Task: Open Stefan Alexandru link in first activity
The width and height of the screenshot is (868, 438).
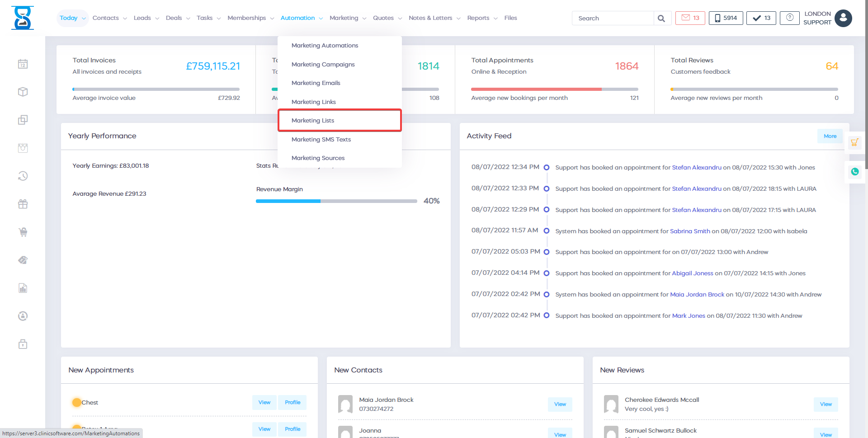Action: click(x=696, y=168)
